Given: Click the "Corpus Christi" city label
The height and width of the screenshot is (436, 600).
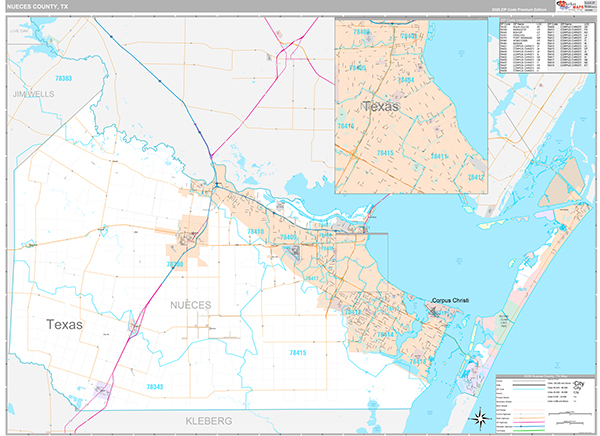Looking at the screenshot, I should 450,300.
